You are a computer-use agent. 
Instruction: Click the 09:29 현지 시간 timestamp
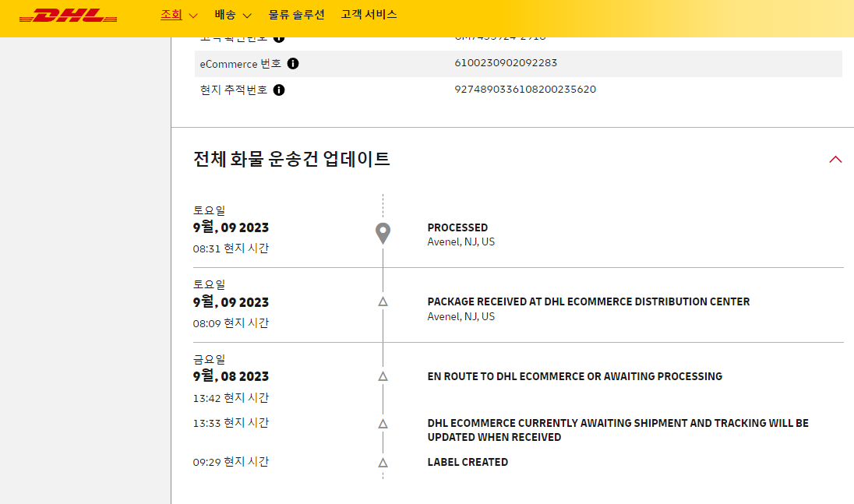[x=231, y=462]
